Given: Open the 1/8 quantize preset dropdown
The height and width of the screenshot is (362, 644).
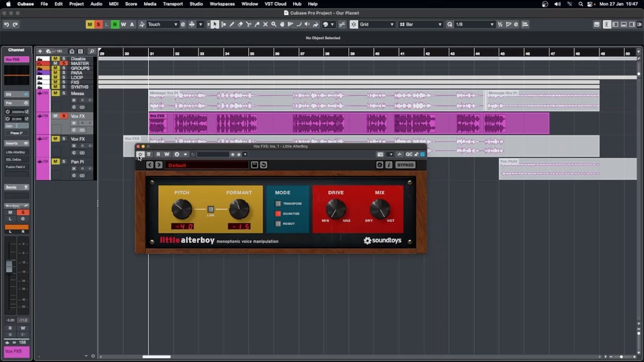Looking at the screenshot, I should click(x=474, y=24).
